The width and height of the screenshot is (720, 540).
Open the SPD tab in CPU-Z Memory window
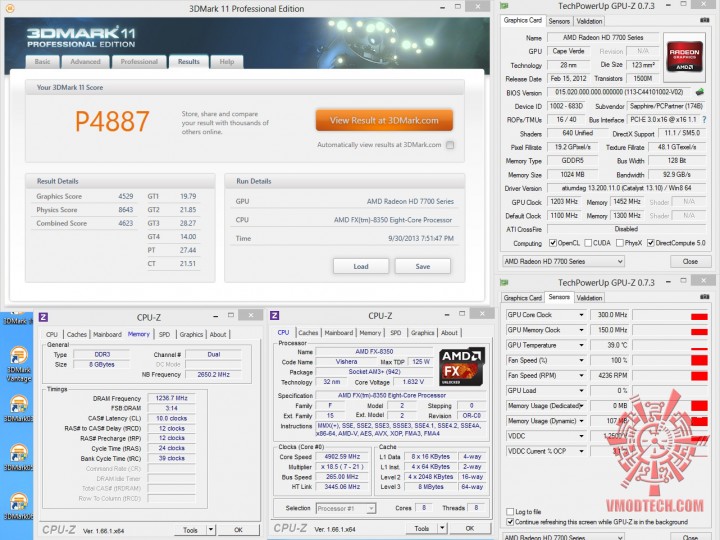coord(164,334)
